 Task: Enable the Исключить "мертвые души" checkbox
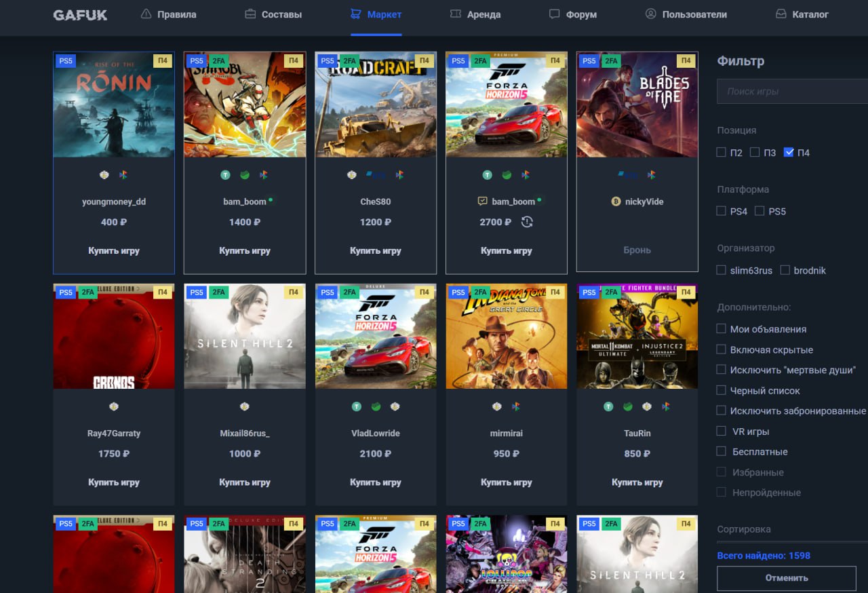click(x=722, y=370)
